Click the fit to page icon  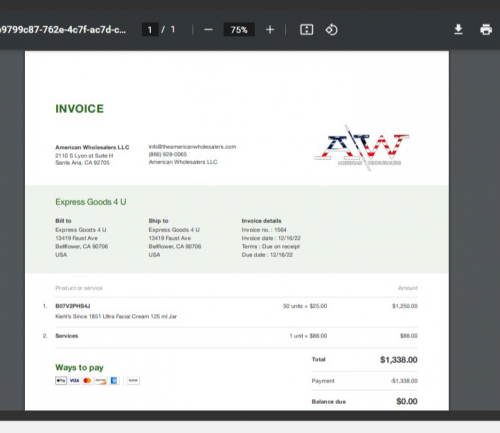coord(306,30)
